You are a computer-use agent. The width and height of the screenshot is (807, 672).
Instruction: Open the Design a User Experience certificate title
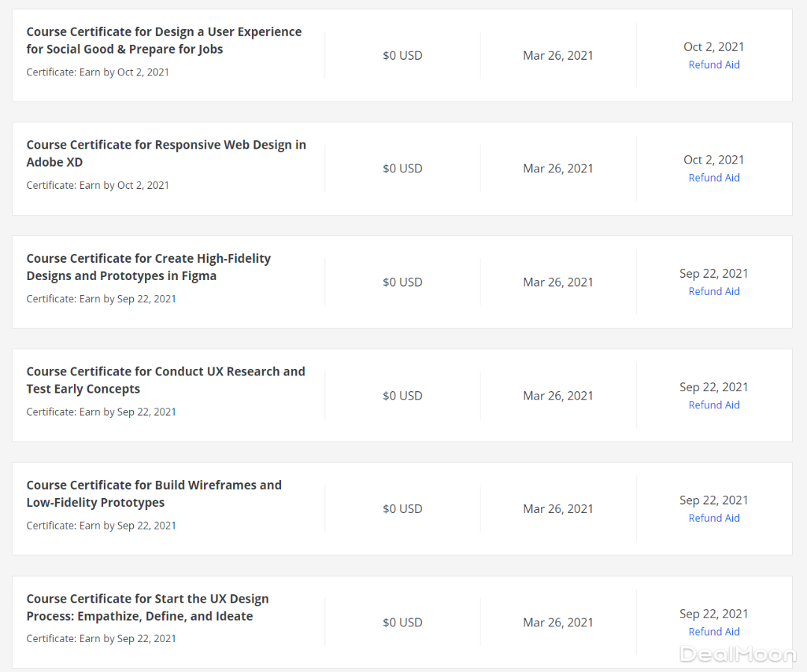pyautogui.click(x=164, y=40)
